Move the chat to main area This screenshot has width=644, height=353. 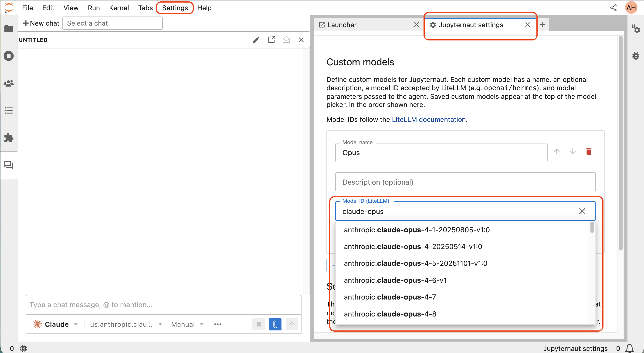click(x=271, y=40)
